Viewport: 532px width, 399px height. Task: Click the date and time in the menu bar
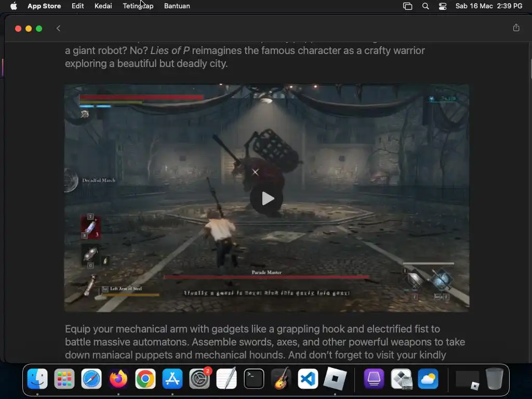(488, 6)
